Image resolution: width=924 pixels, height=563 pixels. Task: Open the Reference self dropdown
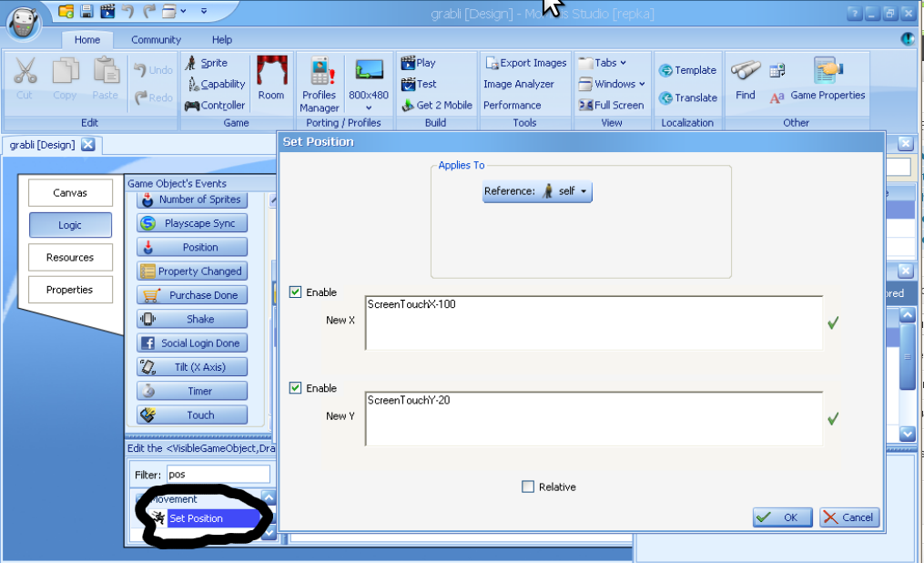pos(537,191)
